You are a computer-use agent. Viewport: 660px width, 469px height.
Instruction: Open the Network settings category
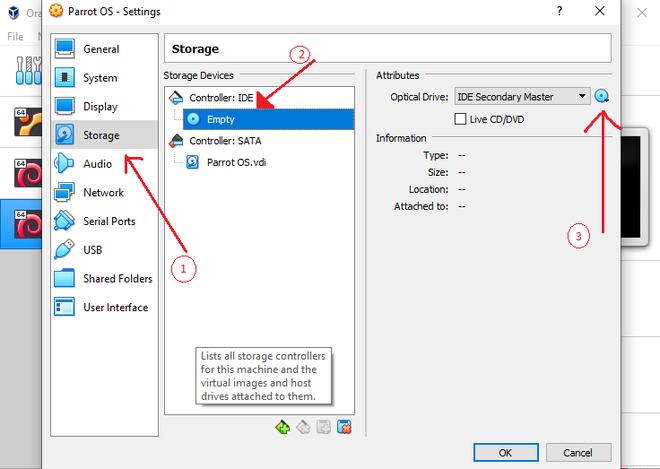pyautogui.click(x=103, y=192)
